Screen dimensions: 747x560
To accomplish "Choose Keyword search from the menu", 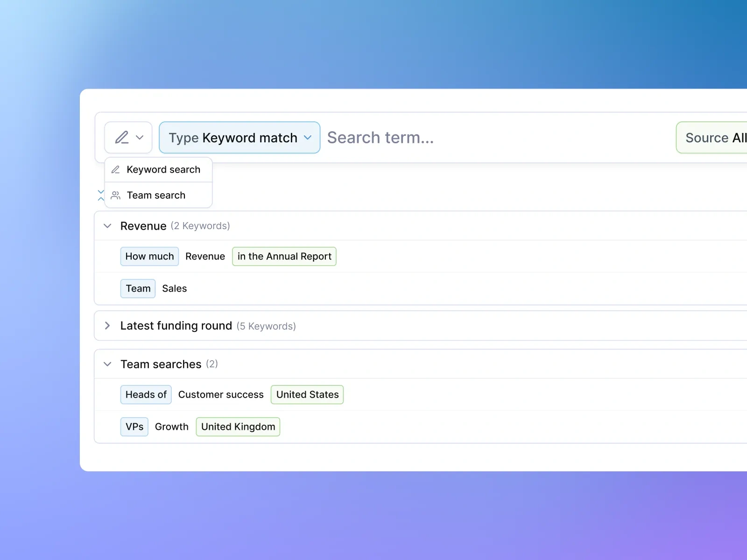I will pyautogui.click(x=158, y=169).
